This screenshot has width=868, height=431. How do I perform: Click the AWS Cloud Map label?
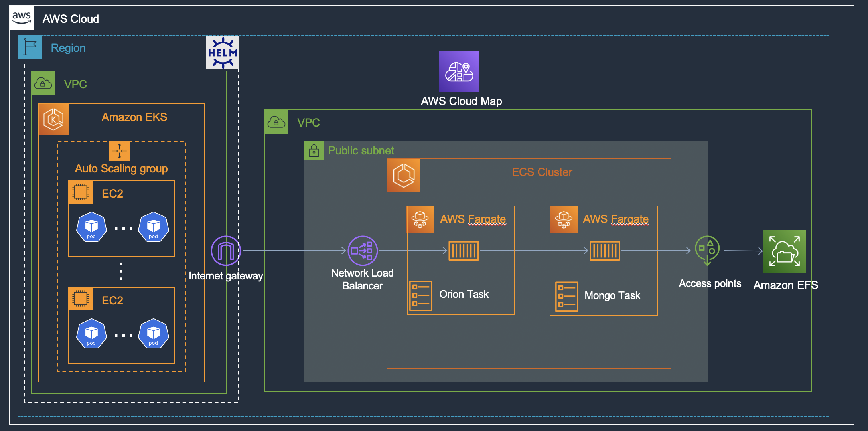tap(462, 101)
